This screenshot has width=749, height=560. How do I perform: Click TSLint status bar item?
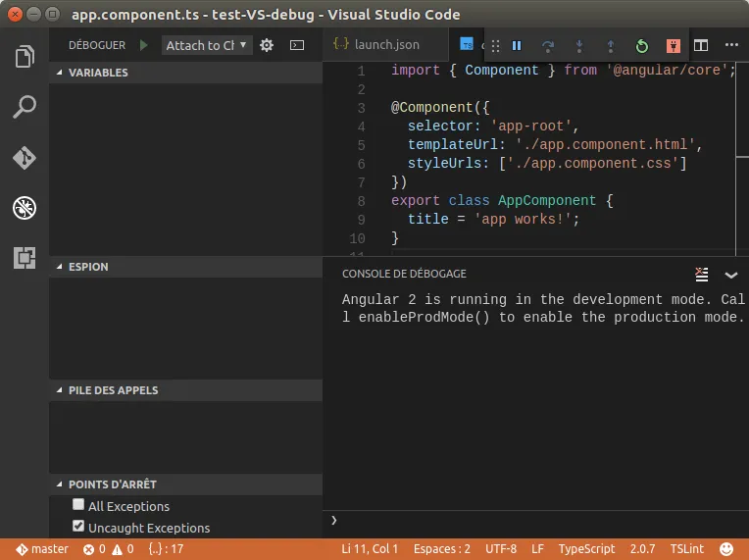pos(686,549)
